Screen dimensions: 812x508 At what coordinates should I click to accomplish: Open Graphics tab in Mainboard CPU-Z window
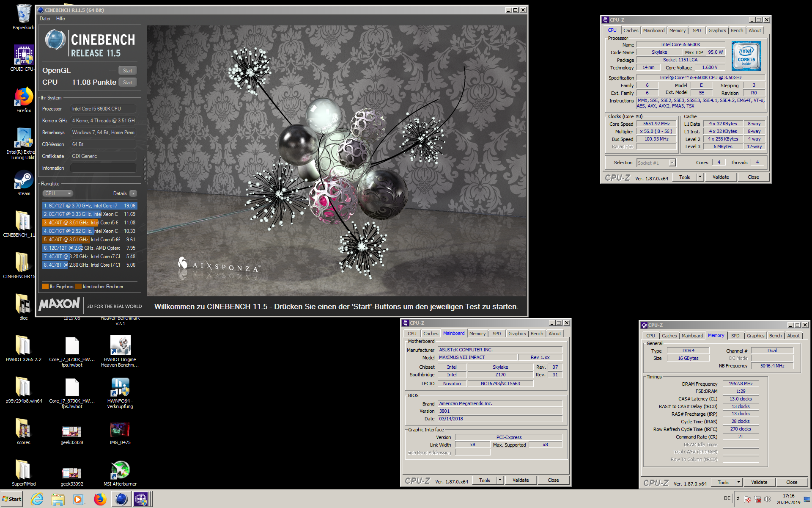click(517, 334)
